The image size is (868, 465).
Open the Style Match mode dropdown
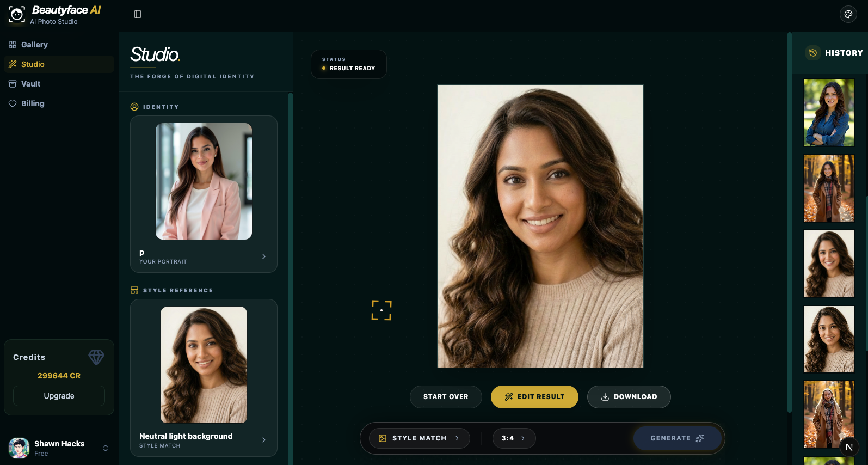click(x=419, y=438)
